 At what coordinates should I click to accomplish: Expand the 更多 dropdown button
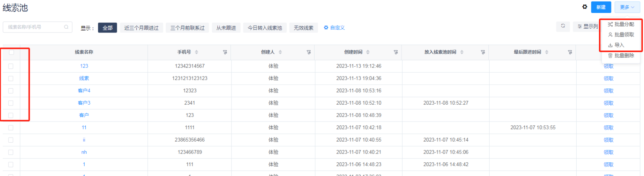(627, 7)
